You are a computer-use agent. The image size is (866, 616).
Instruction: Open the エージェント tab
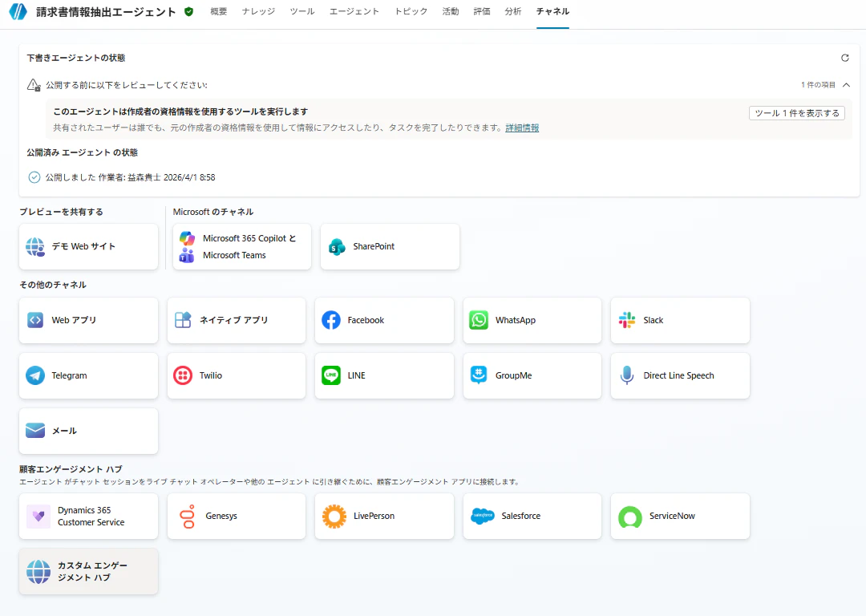click(x=354, y=11)
